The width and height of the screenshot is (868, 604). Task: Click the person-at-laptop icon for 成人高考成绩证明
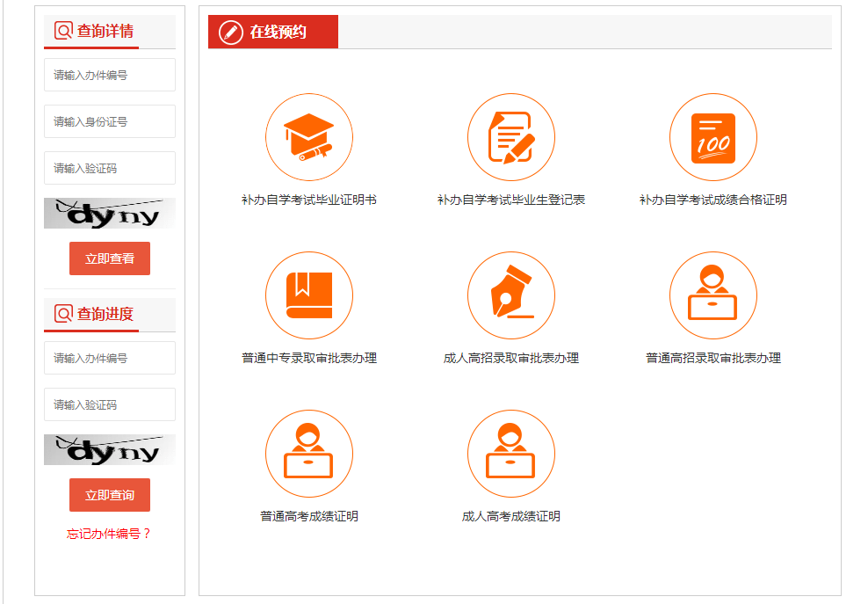tap(511, 454)
